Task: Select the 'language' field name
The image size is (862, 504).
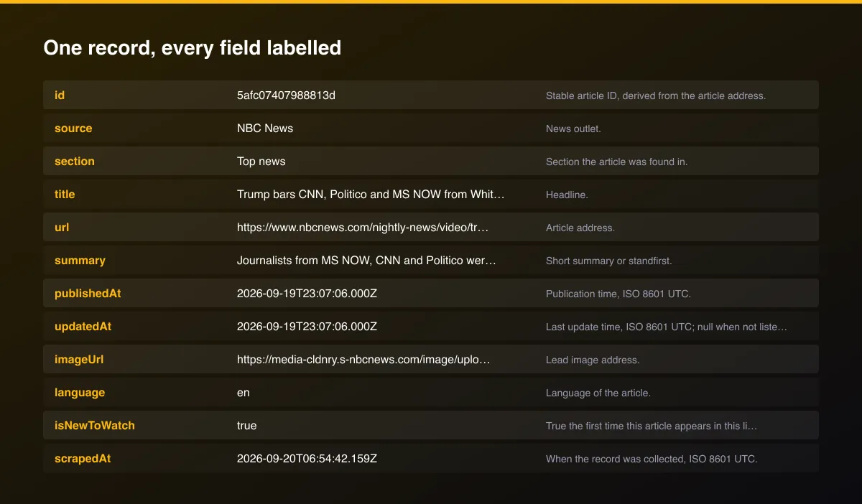Action: pyautogui.click(x=80, y=392)
